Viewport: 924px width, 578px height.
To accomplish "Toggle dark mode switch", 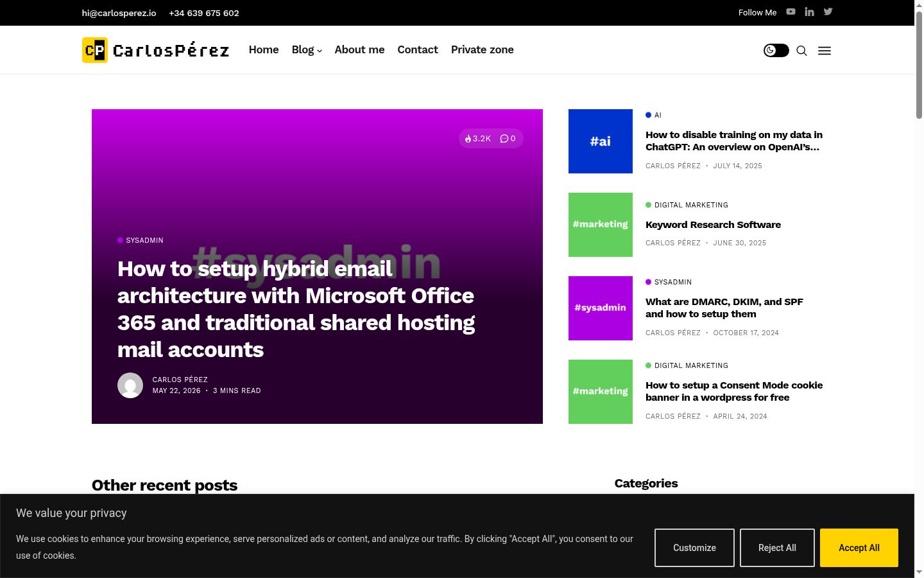I will click(776, 50).
